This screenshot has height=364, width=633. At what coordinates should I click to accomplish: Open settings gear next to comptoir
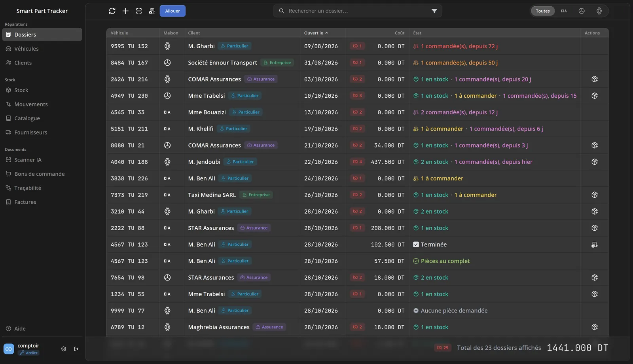click(64, 349)
